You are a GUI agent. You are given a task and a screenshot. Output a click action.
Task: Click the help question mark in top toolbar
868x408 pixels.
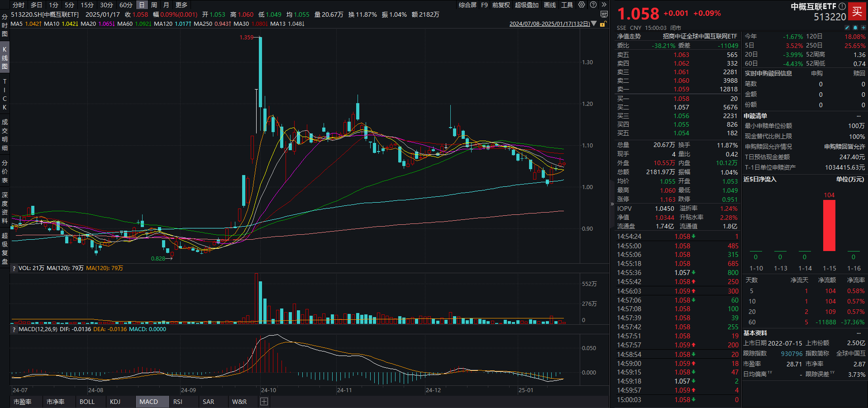[593, 5]
